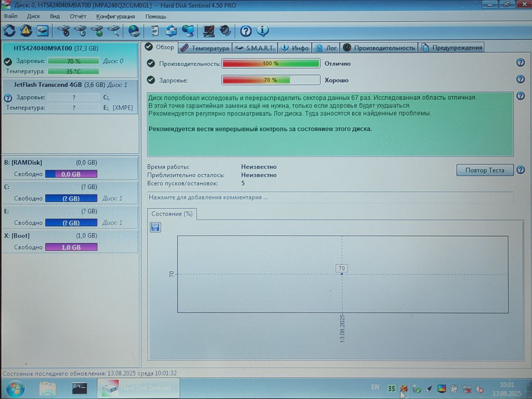This screenshot has height=399, width=532.
Task: Save graph using floppy disk icon
Action: (x=155, y=227)
